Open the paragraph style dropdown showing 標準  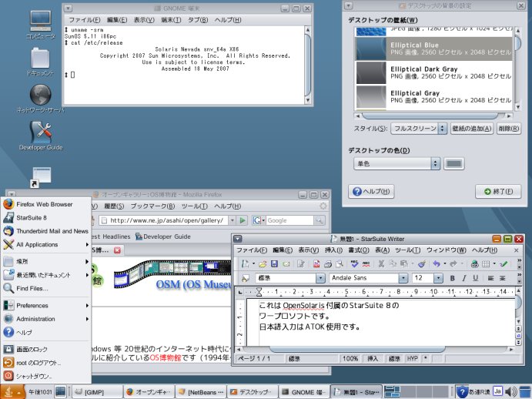(x=320, y=278)
